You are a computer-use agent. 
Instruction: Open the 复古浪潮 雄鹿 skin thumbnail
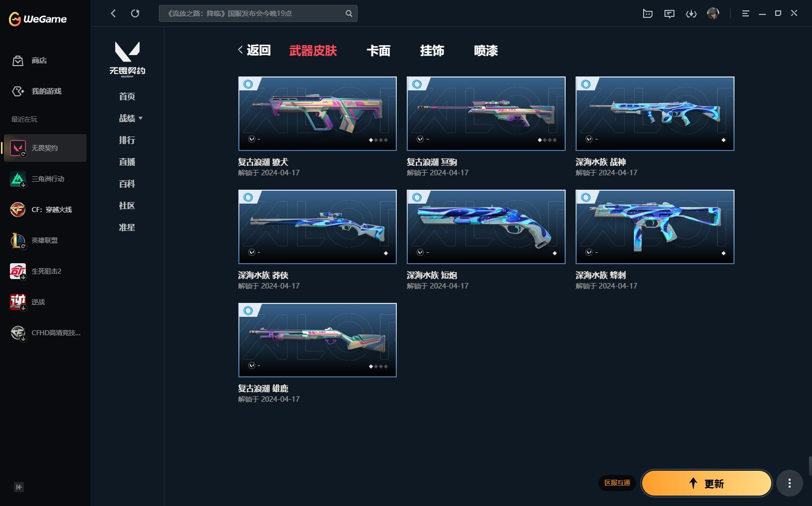coord(317,340)
